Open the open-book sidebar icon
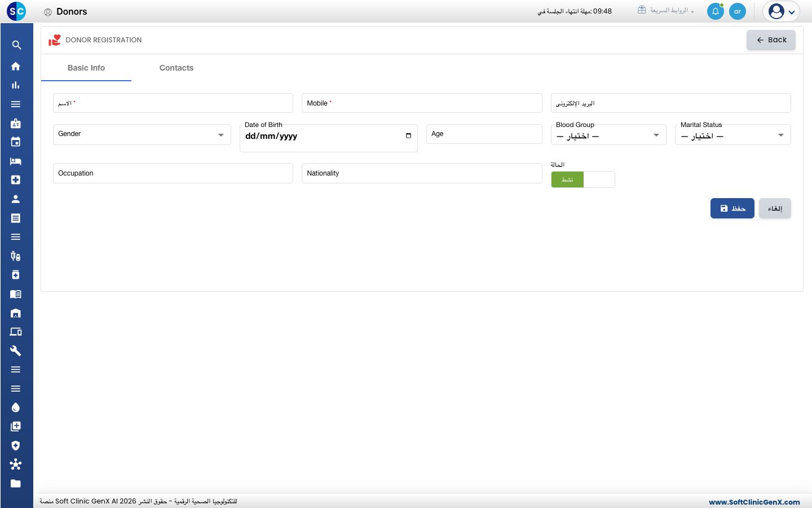The image size is (812, 508). pos(16,294)
